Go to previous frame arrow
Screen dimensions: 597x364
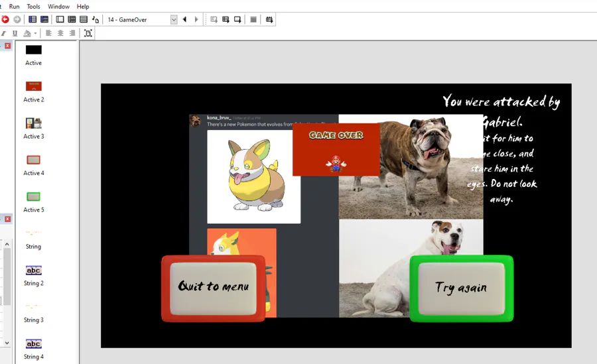(184, 19)
